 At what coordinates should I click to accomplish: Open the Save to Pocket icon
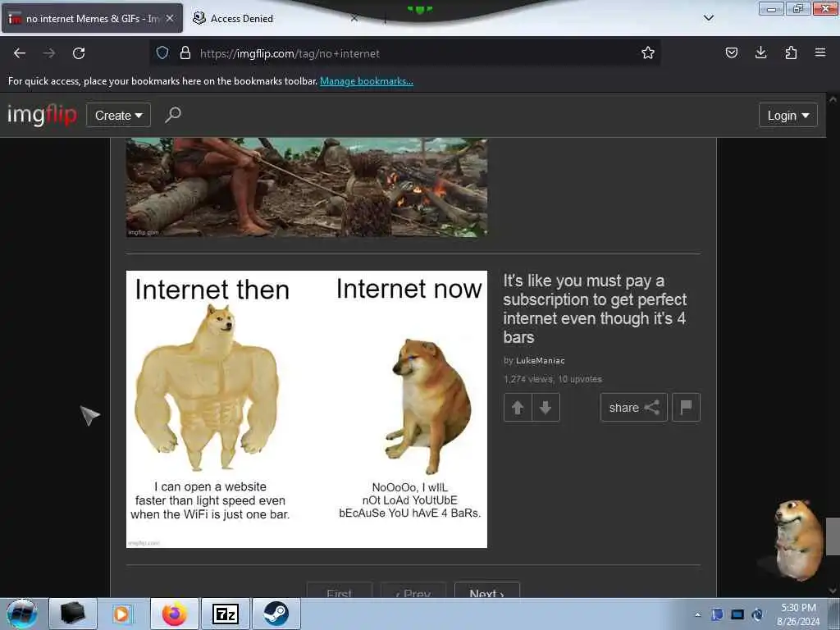(731, 52)
